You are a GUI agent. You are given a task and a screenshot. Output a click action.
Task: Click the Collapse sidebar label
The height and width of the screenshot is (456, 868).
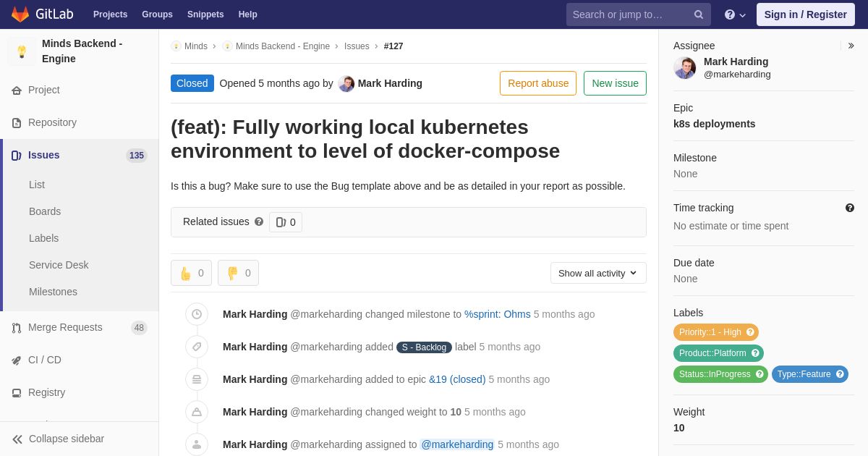(67, 439)
